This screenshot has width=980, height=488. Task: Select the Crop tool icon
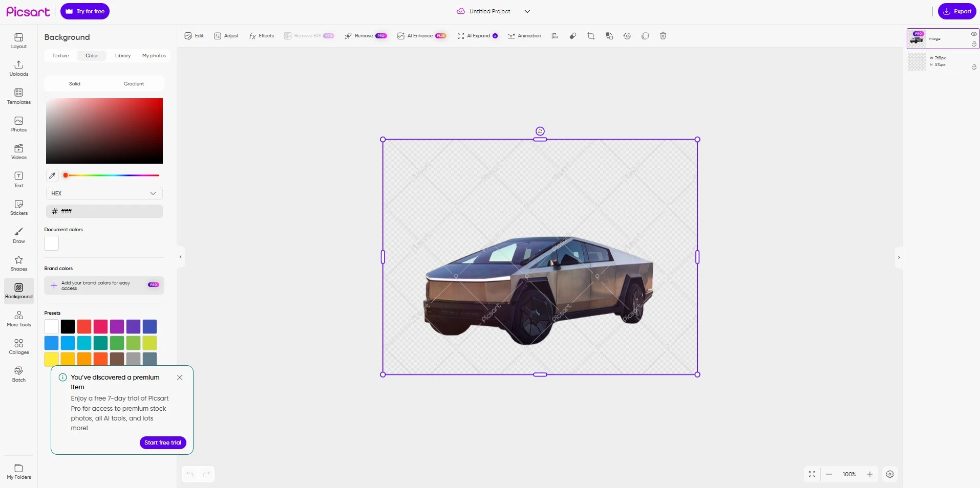tap(591, 36)
